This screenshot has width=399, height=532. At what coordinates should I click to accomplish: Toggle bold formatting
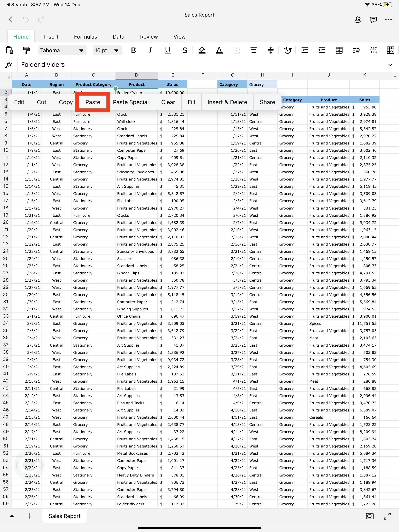click(x=133, y=50)
